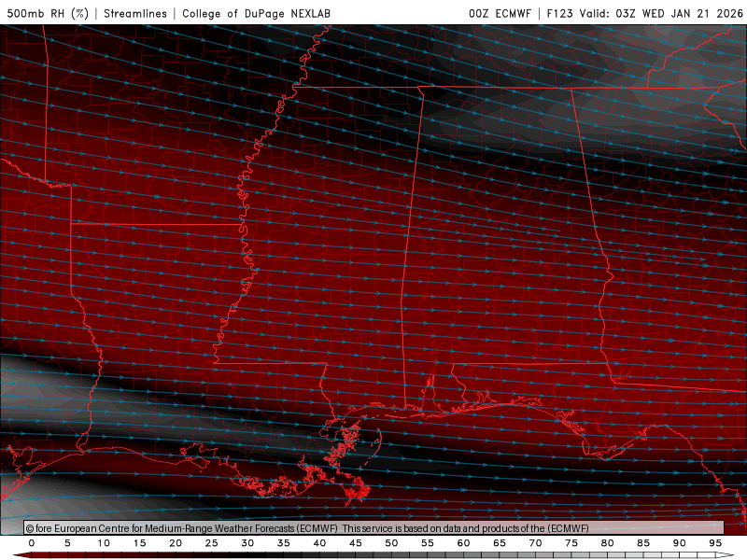Viewport: 747px width, 560px height.
Task: Click "College of DuPage NEXLAB" header text
Action: (256, 13)
